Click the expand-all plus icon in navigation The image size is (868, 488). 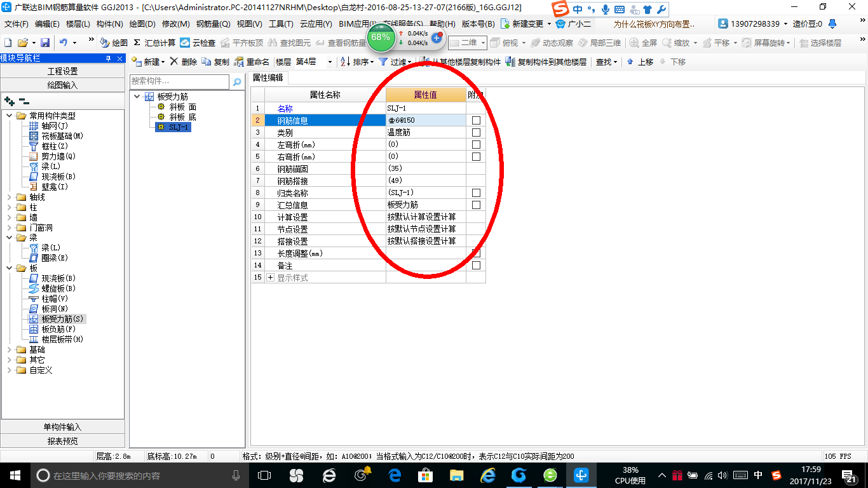[x=10, y=101]
